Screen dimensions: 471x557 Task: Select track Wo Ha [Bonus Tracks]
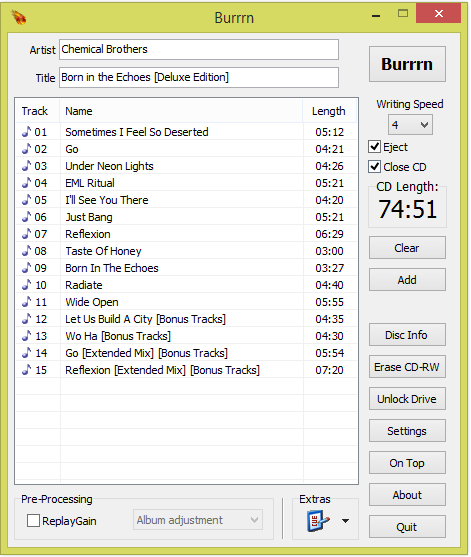[x=186, y=336]
